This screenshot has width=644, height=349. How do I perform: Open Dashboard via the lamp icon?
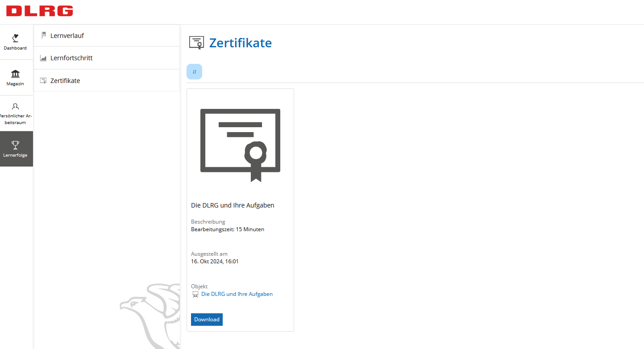(15, 38)
